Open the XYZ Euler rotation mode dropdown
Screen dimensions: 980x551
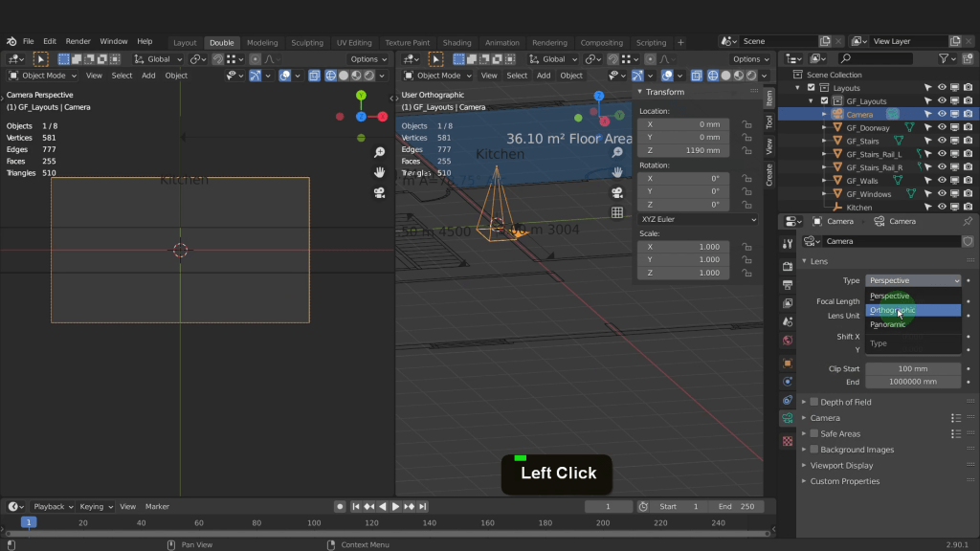(698, 219)
